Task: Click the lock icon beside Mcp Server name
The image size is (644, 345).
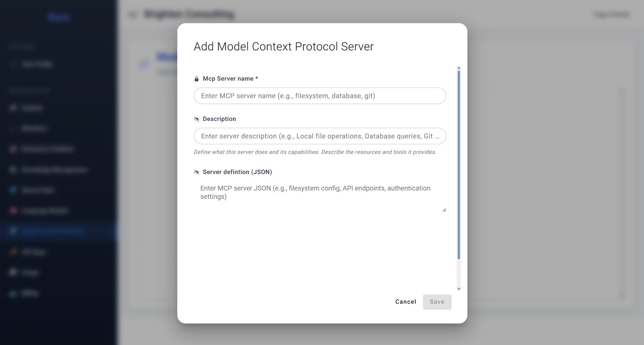Action: point(196,79)
